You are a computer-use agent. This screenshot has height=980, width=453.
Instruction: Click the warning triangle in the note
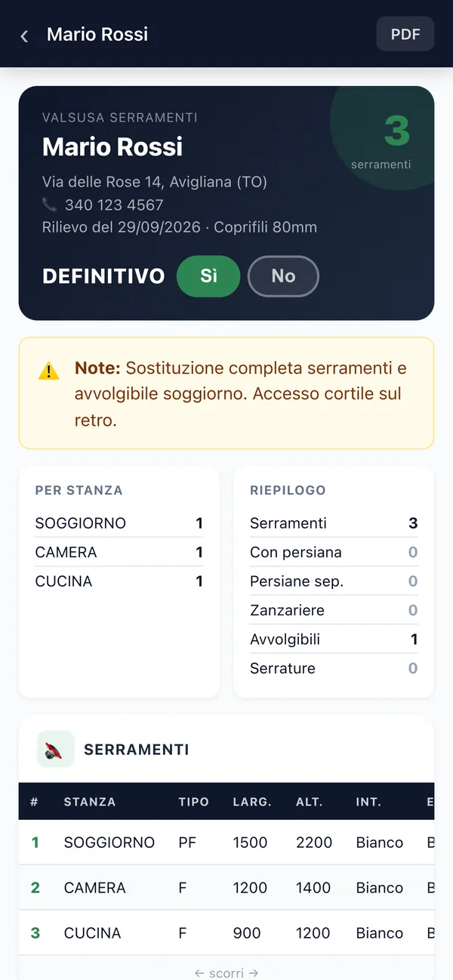(48, 371)
